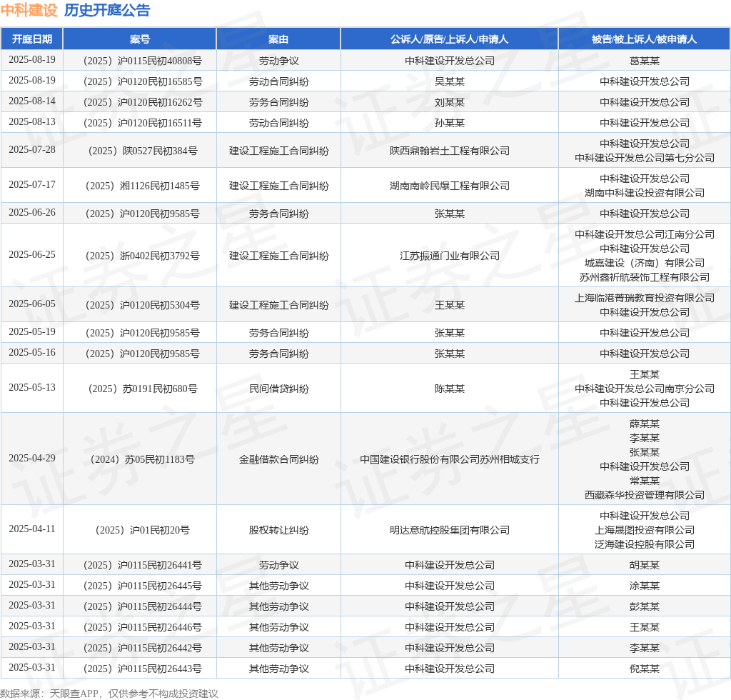
Task: Select case number 陕0527民初384号
Action: [x=142, y=151]
